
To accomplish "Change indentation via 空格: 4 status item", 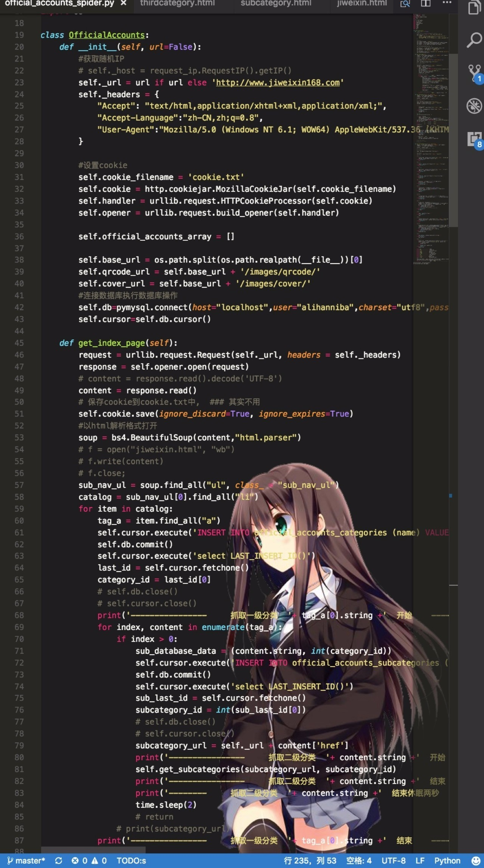I will pos(359,861).
